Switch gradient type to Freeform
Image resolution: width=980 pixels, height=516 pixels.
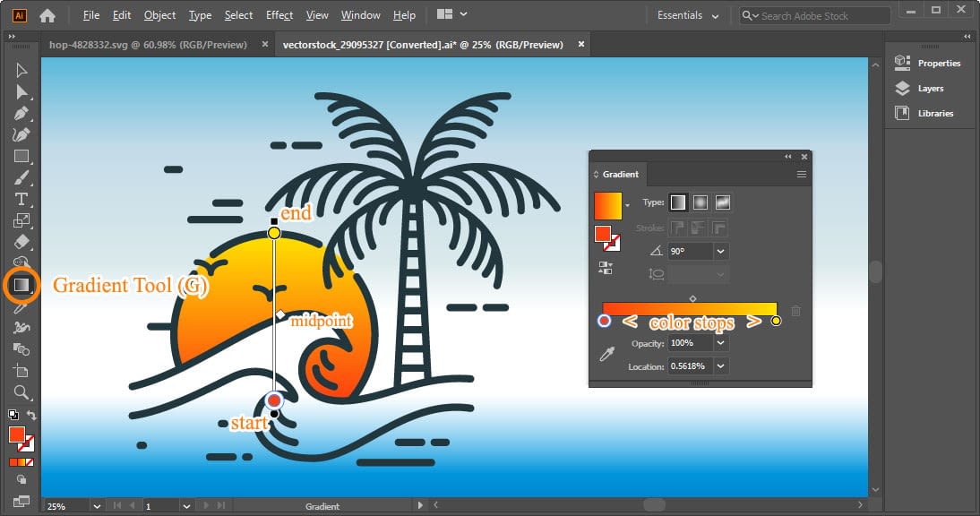coord(721,202)
